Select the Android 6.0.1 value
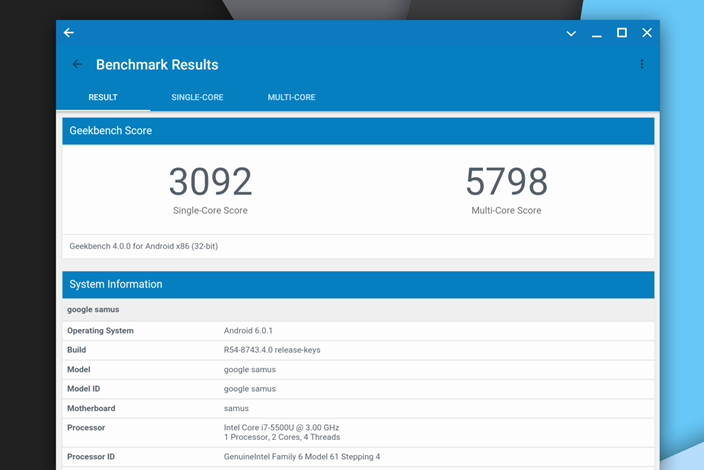The image size is (704, 470). (x=248, y=330)
